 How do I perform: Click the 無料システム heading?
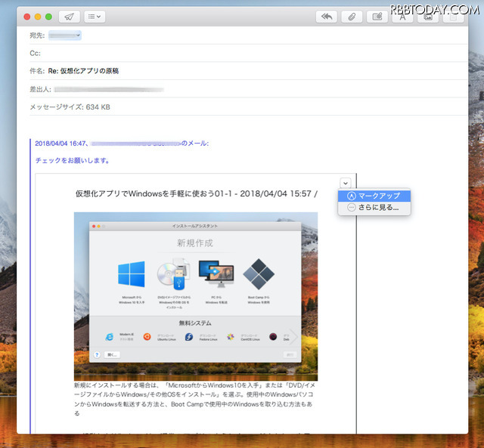pos(195,323)
